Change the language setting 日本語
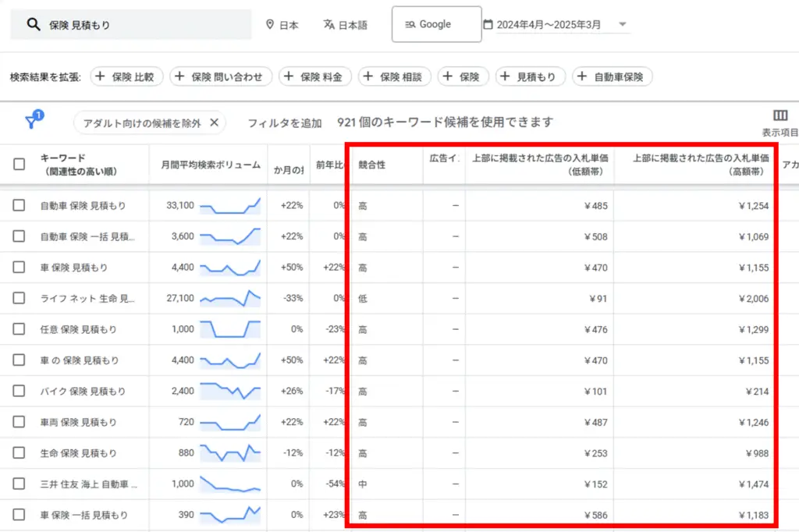 click(x=346, y=24)
